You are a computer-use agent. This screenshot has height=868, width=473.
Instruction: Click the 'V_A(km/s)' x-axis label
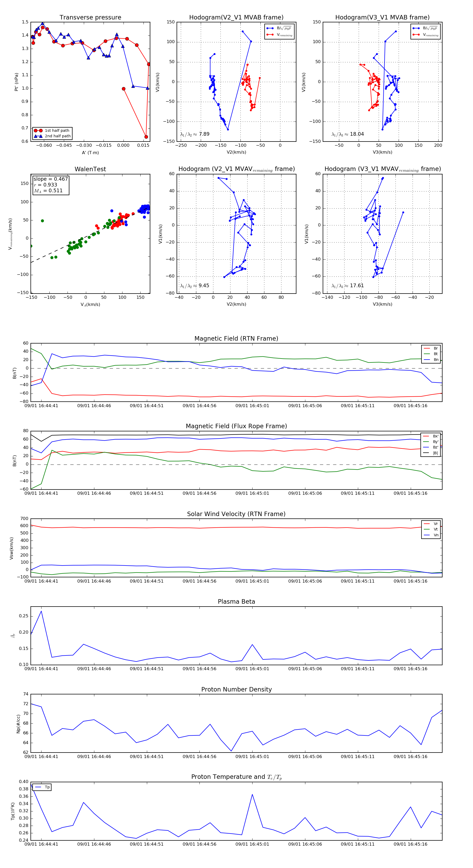[90, 305]
